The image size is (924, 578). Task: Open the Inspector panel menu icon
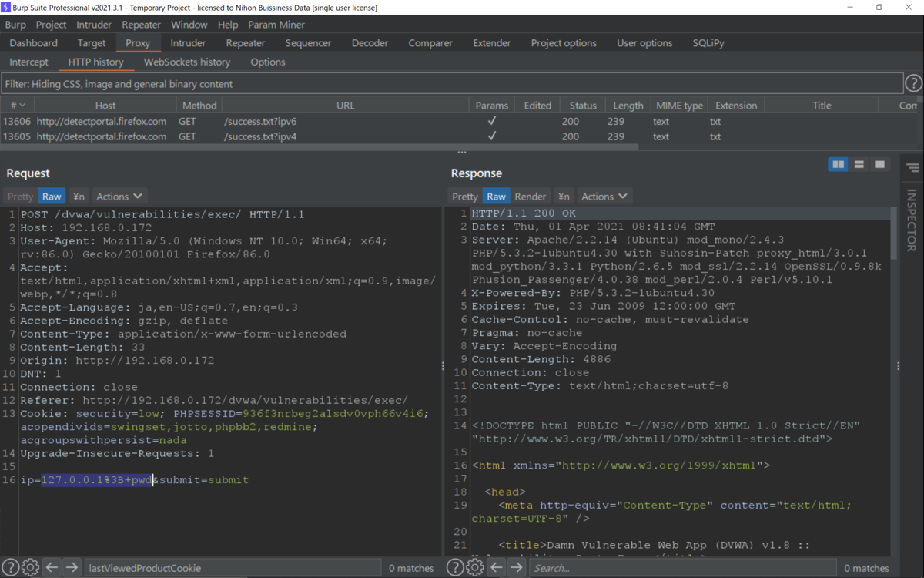pos(912,168)
